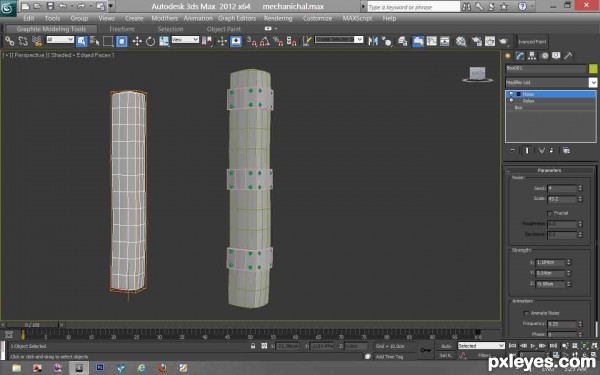Image resolution: width=600 pixels, height=375 pixels.
Task: Toggle the Angle Snap button
Action: point(264,41)
